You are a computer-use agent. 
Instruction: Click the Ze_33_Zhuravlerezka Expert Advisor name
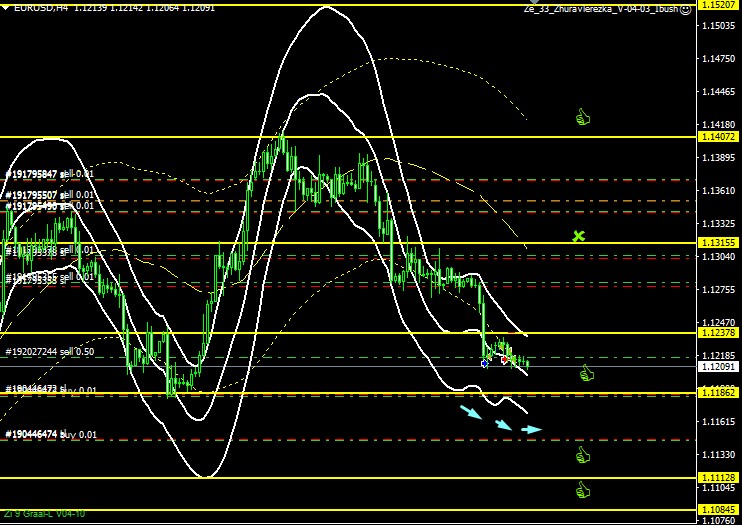(x=600, y=9)
